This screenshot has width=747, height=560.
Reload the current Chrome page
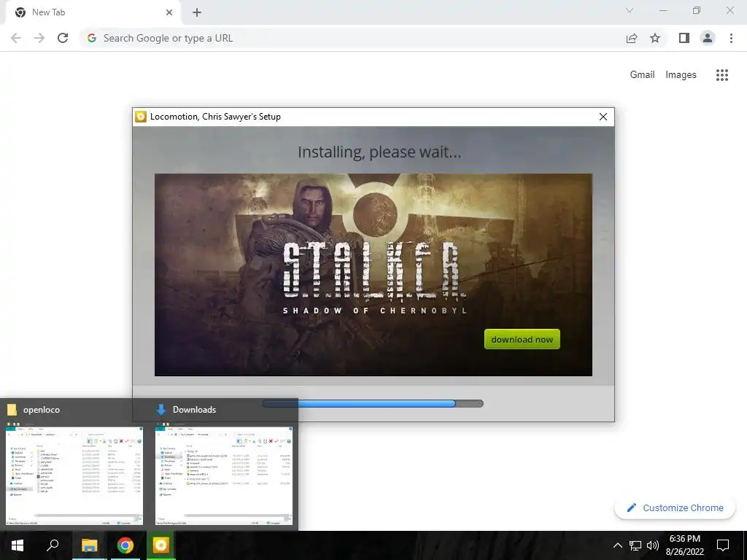pyautogui.click(x=63, y=38)
